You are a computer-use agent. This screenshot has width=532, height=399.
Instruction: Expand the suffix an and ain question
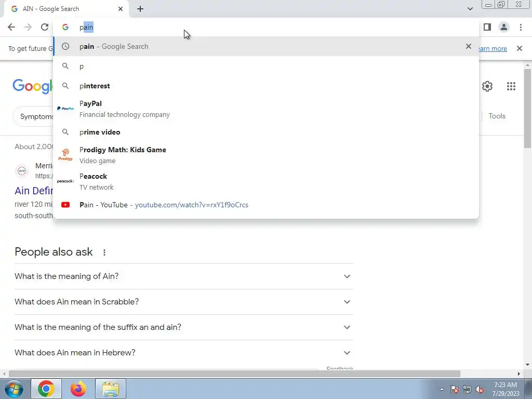(184, 327)
